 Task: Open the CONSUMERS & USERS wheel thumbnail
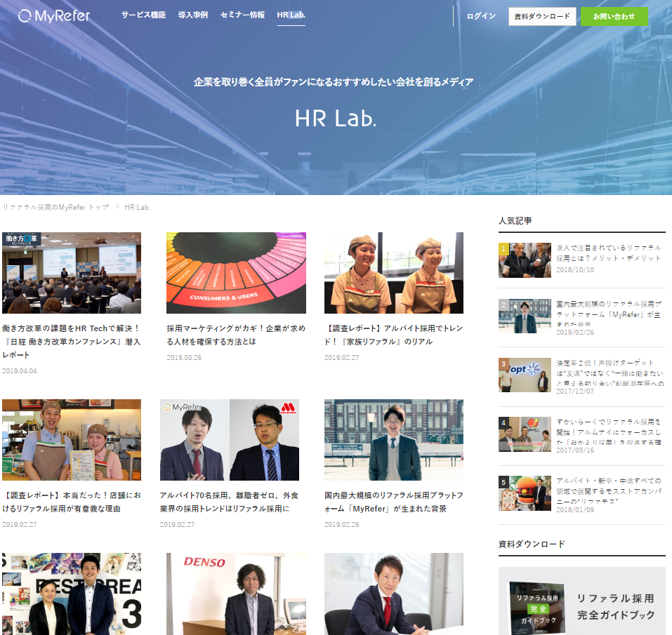236,273
